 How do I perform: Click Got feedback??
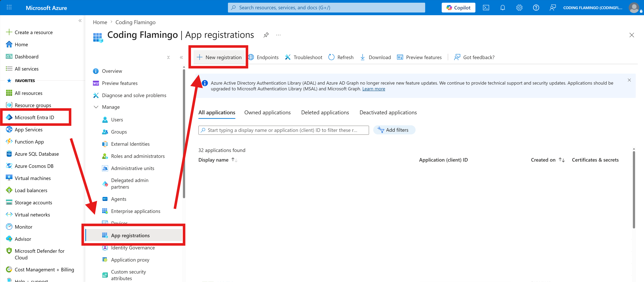coord(474,57)
